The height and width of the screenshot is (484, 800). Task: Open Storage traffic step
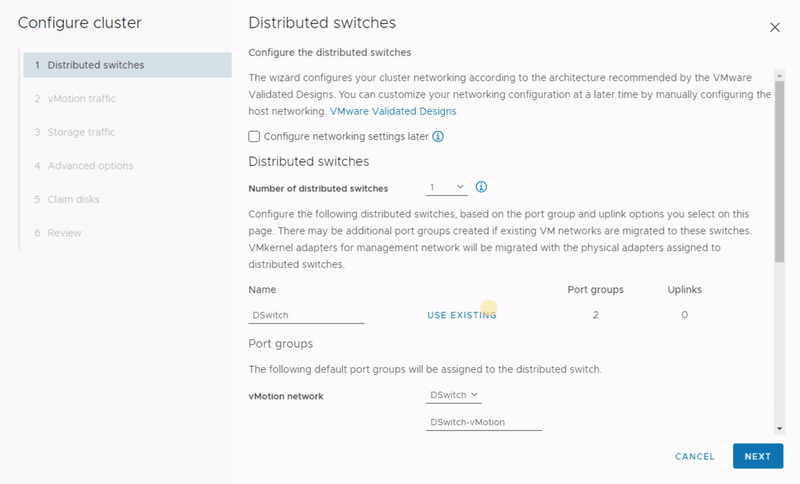(x=81, y=132)
